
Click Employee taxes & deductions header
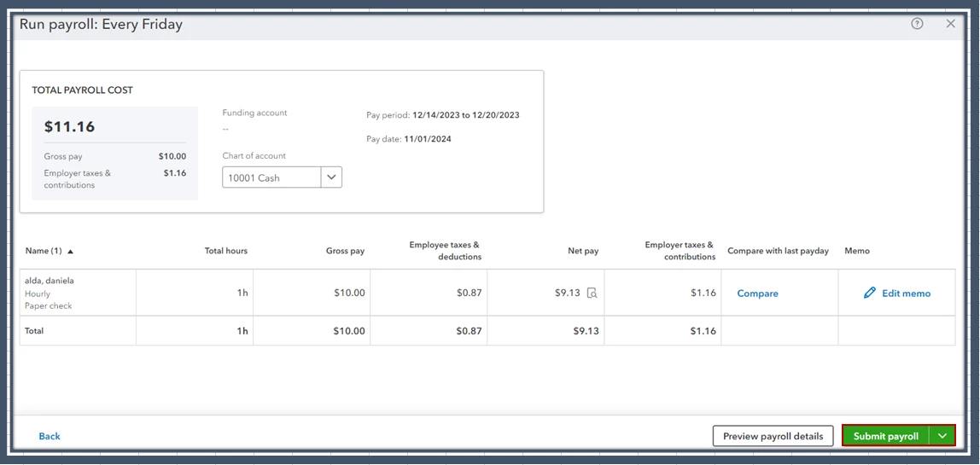click(x=446, y=251)
